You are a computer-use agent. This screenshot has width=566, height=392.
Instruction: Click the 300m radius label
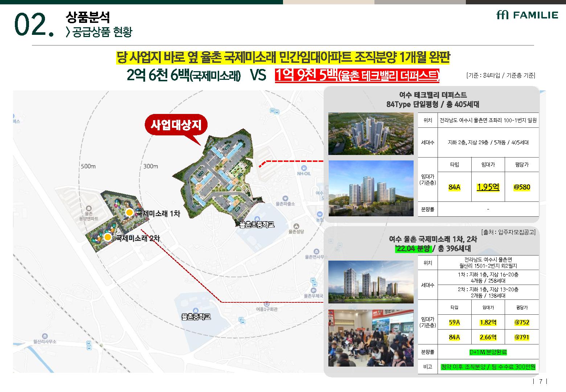pos(151,166)
